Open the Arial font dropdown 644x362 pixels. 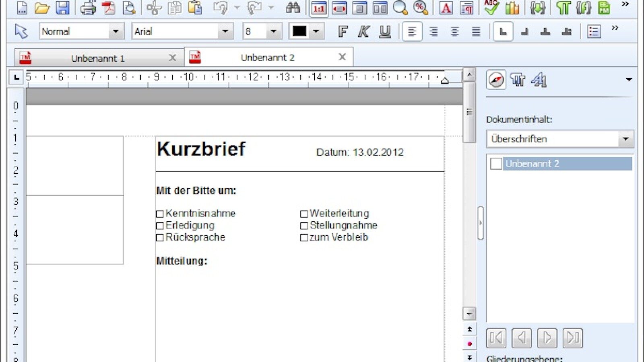(225, 31)
